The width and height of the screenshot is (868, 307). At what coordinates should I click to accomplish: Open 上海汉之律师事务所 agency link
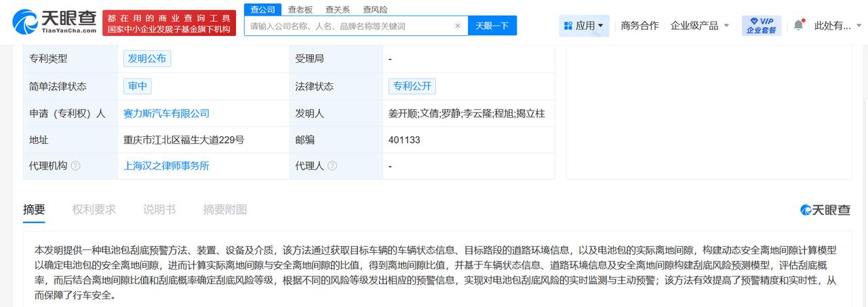[x=166, y=166]
